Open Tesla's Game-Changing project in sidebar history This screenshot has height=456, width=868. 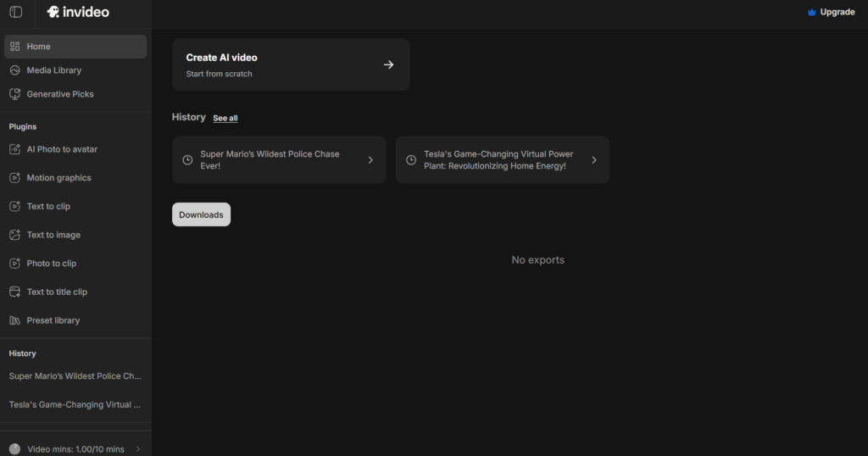pyautogui.click(x=75, y=404)
